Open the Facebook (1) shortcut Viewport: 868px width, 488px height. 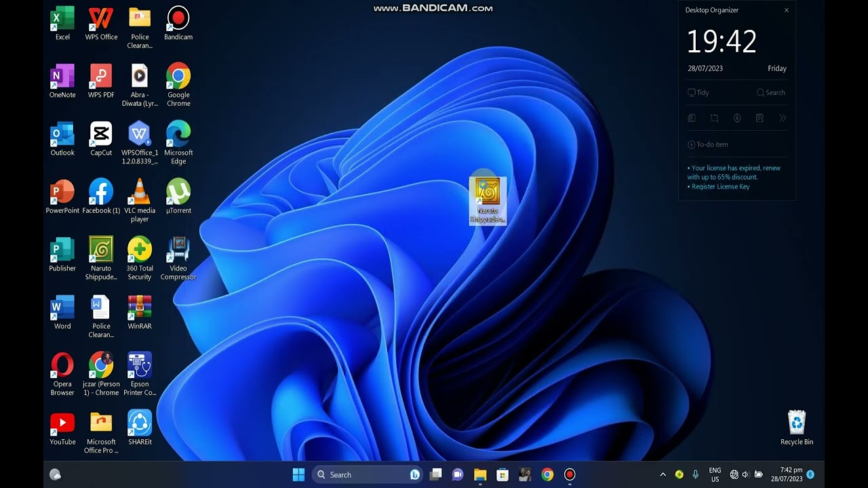(101, 197)
